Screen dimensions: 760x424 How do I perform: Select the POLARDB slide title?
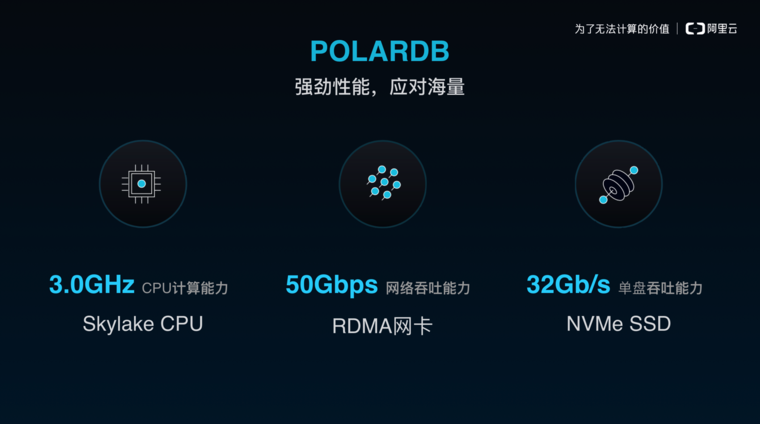point(380,51)
